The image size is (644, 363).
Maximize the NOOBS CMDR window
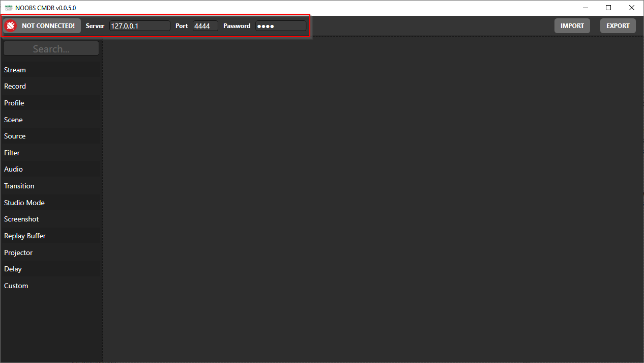(608, 8)
